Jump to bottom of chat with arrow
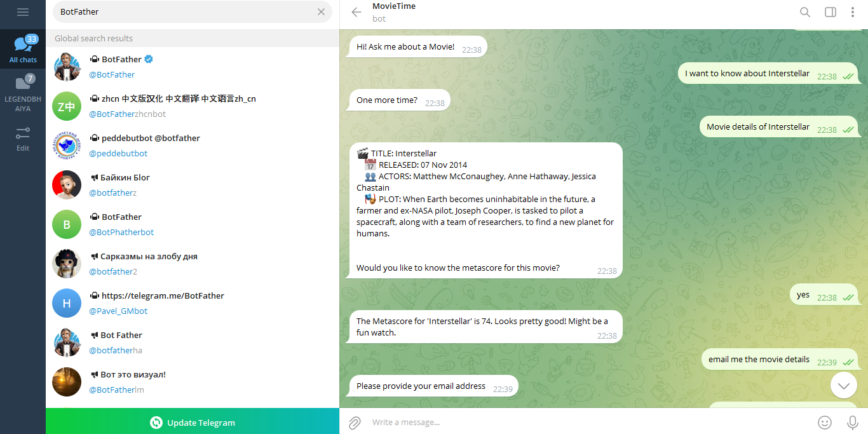This screenshot has width=868, height=434. tap(844, 385)
